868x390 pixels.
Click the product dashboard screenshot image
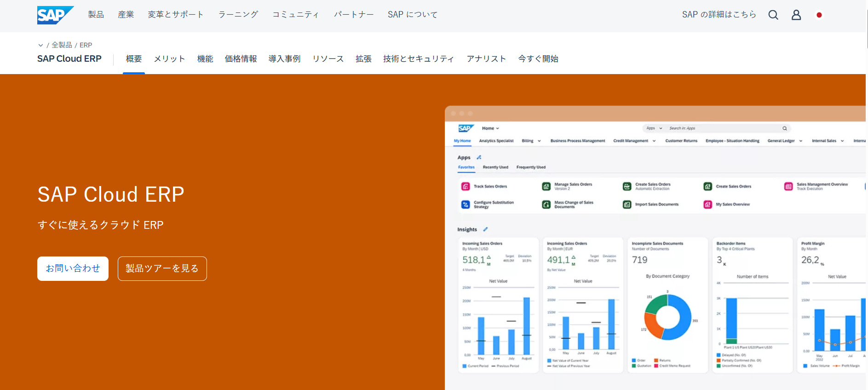[655, 248]
